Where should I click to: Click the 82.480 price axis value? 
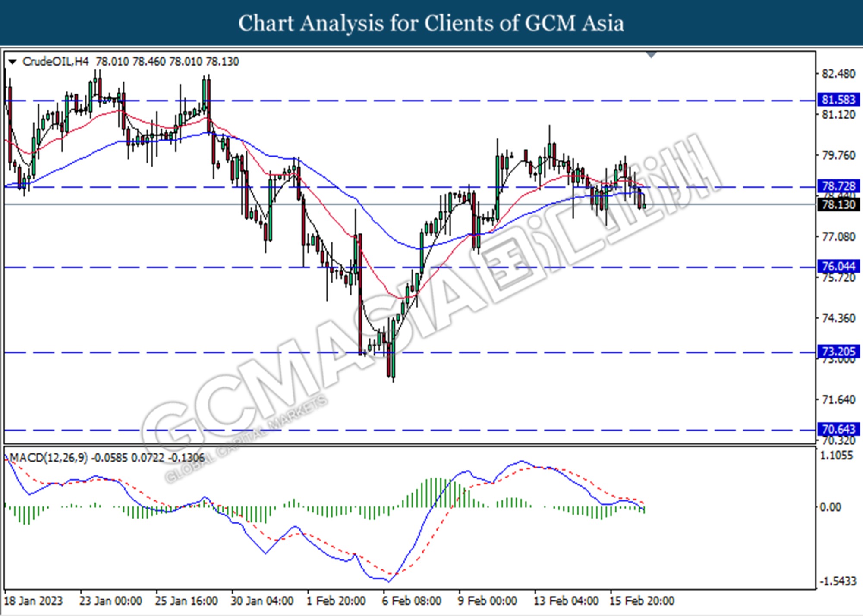tap(838, 74)
